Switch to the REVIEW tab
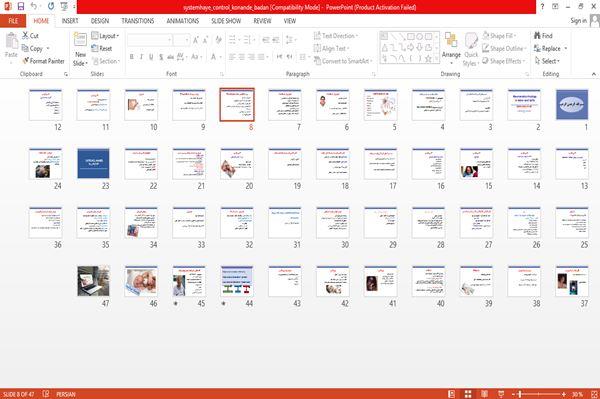600x399 pixels. [x=262, y=21]
